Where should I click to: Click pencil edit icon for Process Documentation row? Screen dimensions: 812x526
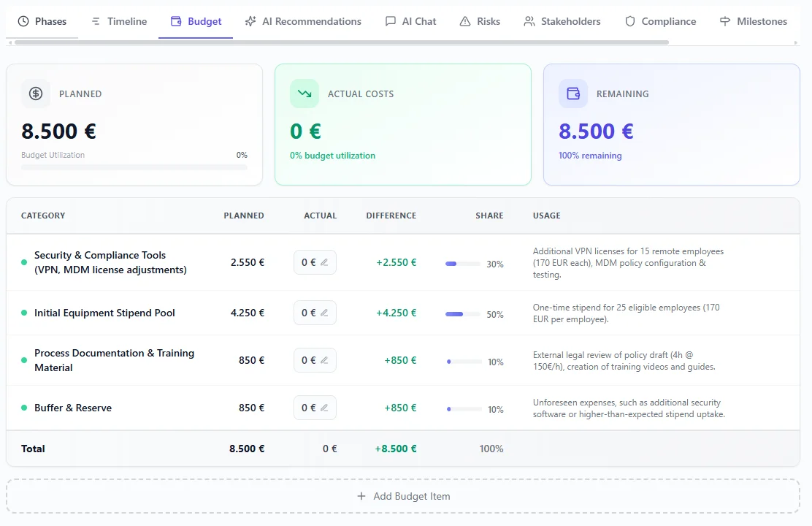(x=324, y=360)
